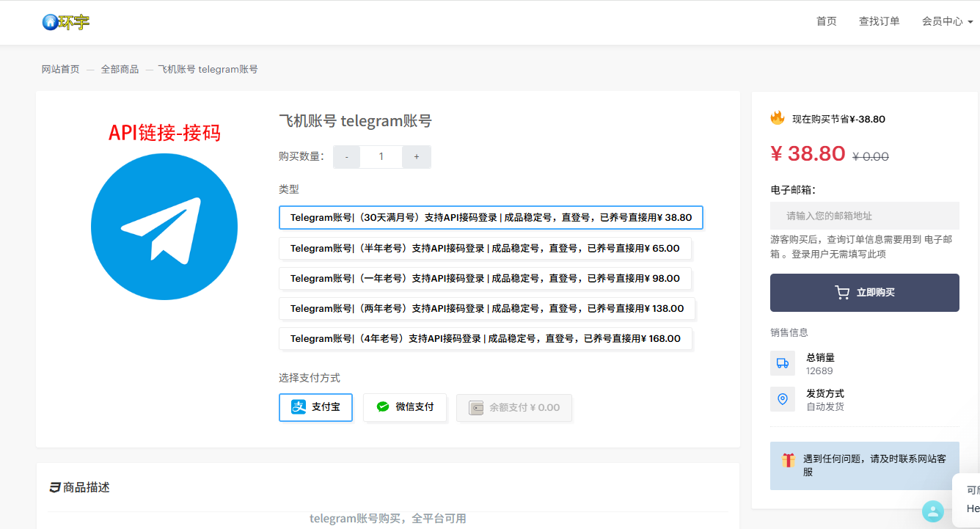Select the 一年老号 ¥98.00 option

[x=485, y=278]
